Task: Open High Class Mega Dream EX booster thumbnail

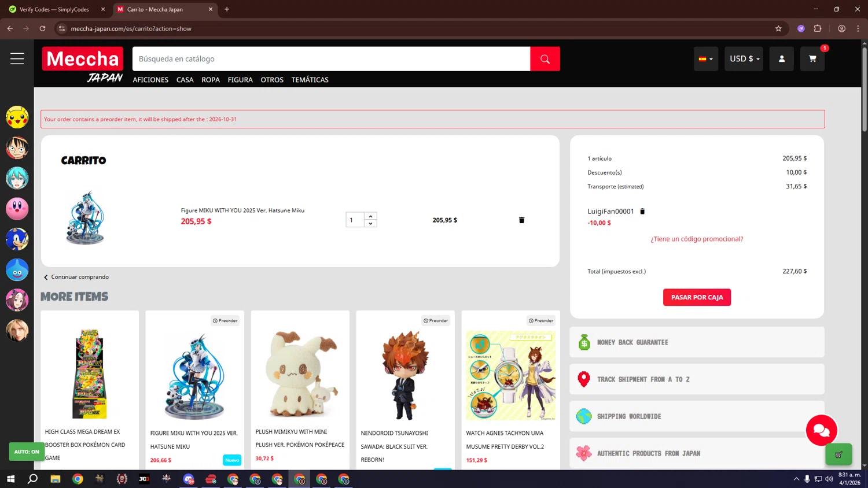Action: 90,374
